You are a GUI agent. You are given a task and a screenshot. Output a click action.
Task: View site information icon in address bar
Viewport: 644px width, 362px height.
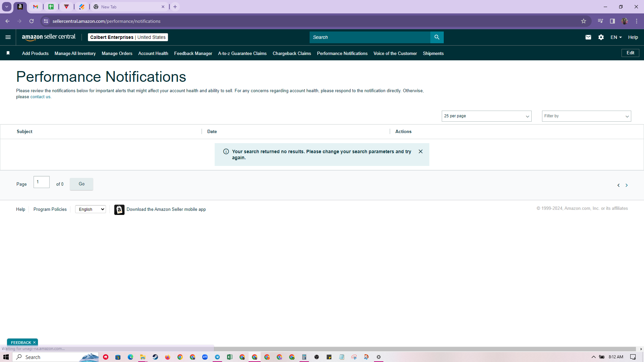click(x=46, y=21)
